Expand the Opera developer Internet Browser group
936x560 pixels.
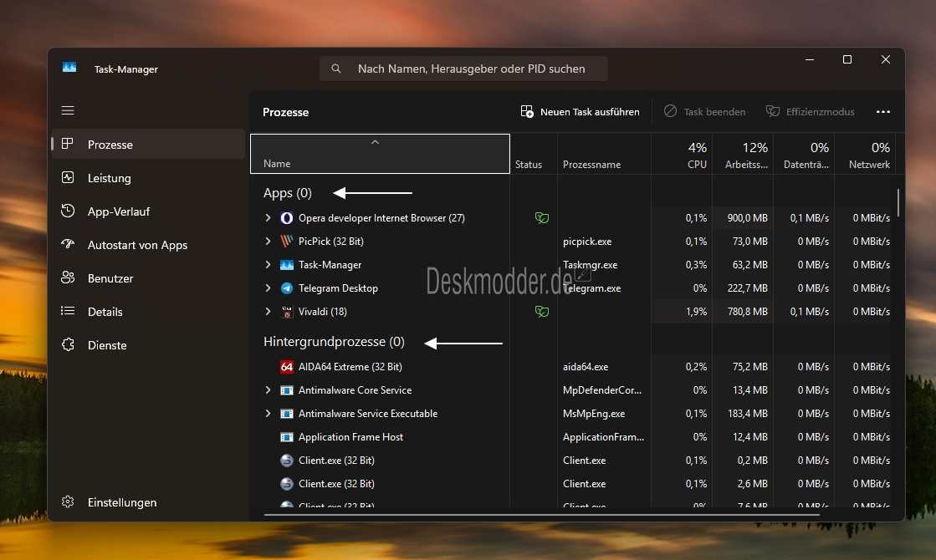point(268,217)
